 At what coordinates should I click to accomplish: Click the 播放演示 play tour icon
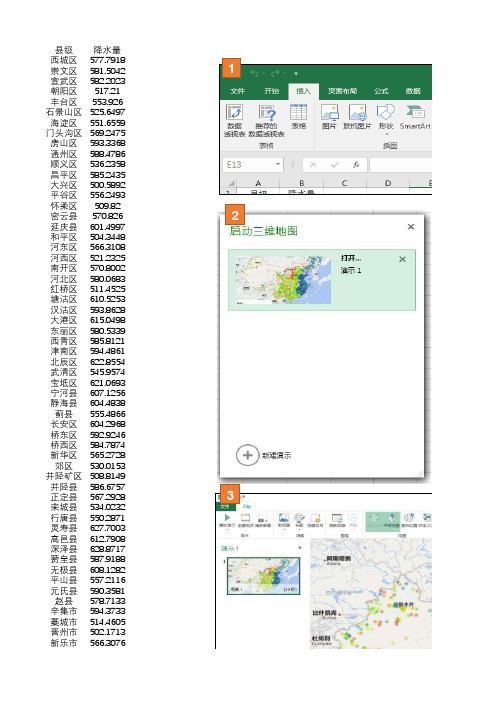click(x=227, y=520)
